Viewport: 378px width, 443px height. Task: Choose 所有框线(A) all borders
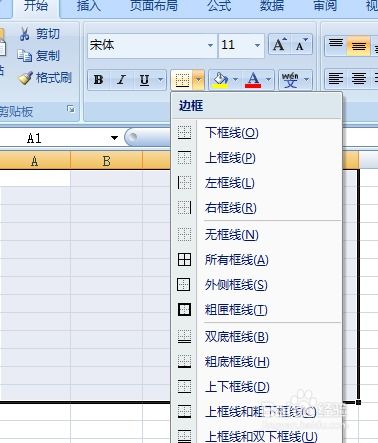coord(257,260)
